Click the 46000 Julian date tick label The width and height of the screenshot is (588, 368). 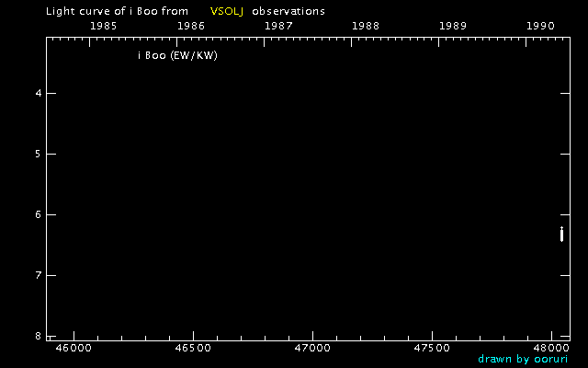point(73,349)
